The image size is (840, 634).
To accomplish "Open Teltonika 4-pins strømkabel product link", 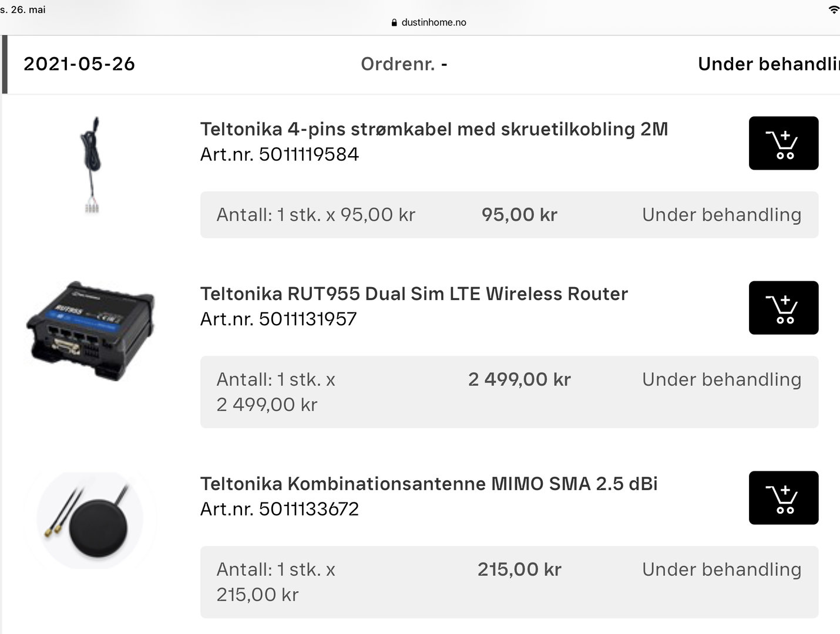I will [434, 129].
